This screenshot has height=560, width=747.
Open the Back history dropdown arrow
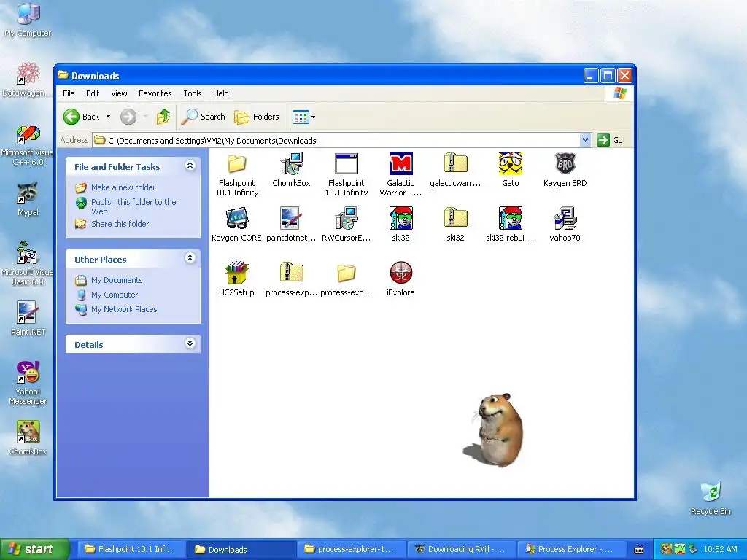point(108,117)
